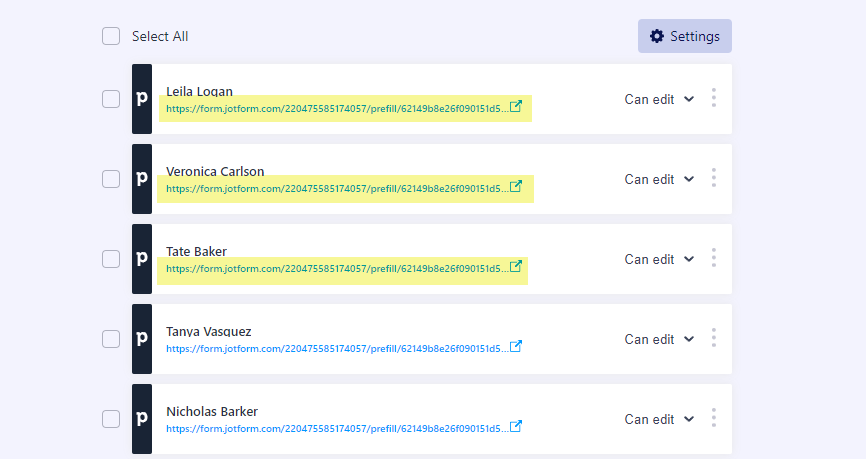Click the Tanya Vasquez name entry

tap(209, 331)
